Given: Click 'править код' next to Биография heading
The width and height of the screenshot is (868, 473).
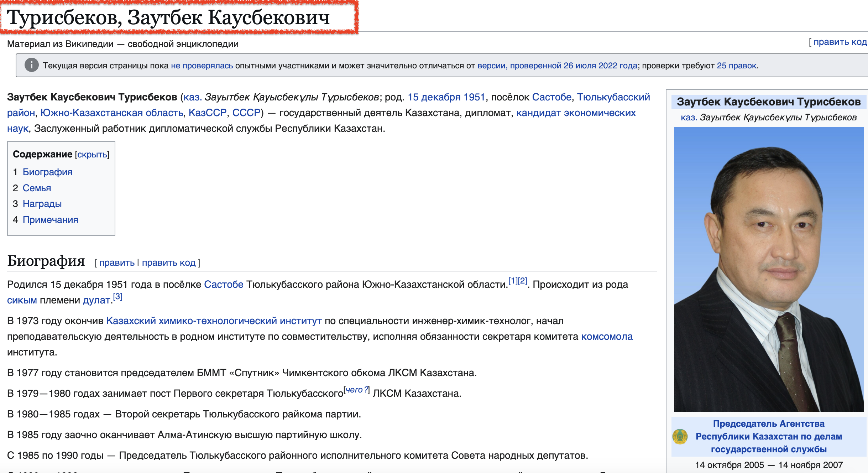Looking at the screenshot, I should (169, 263).
